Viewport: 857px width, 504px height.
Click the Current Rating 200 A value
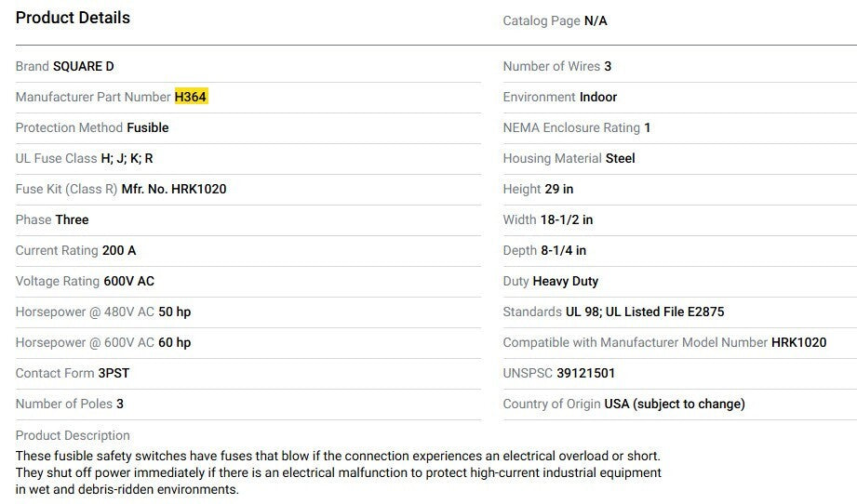tap(119, 250)
